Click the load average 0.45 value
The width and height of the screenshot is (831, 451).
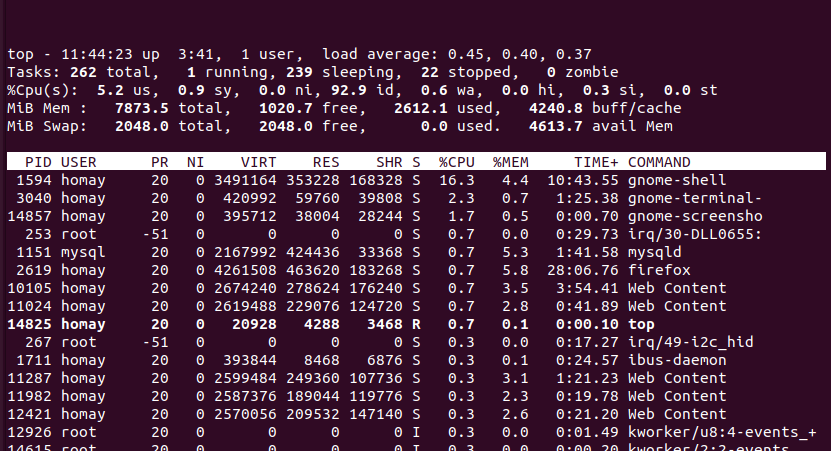click(465, 54)
